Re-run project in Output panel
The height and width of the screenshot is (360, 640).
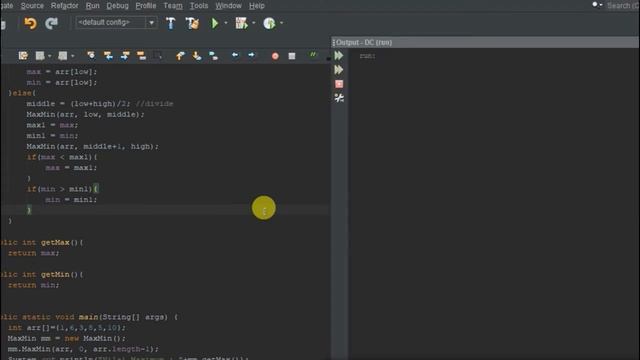(x=339, y=56)
